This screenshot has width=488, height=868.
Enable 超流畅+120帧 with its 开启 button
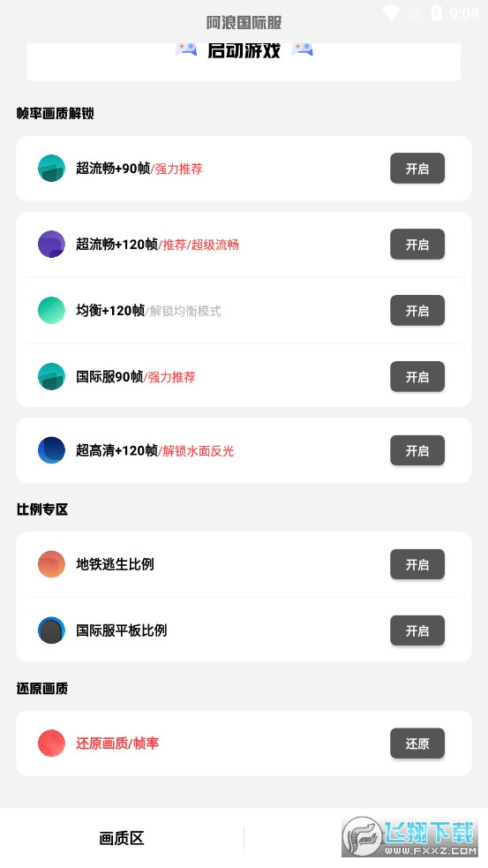(417, 244)
